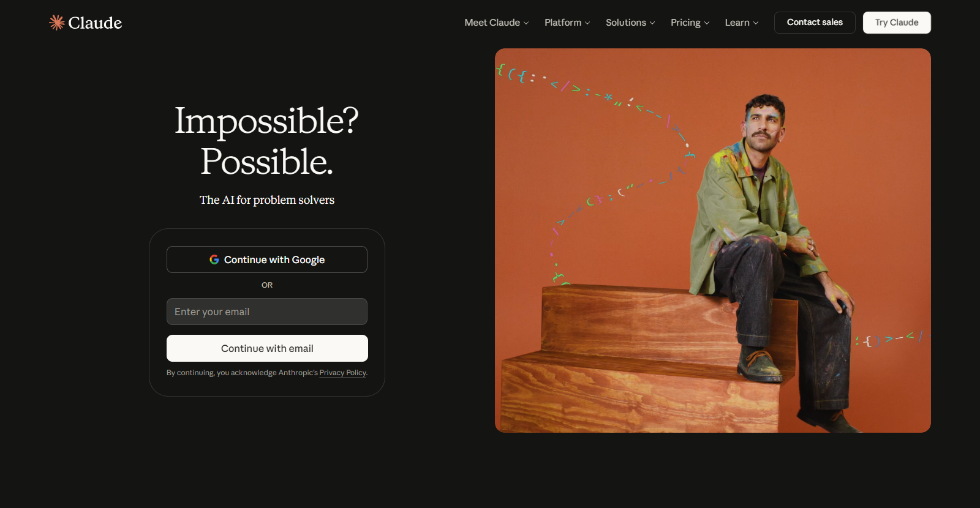Focus the Enter your email field
Viewport: 980px width, 508px height.
click(267, 312)
